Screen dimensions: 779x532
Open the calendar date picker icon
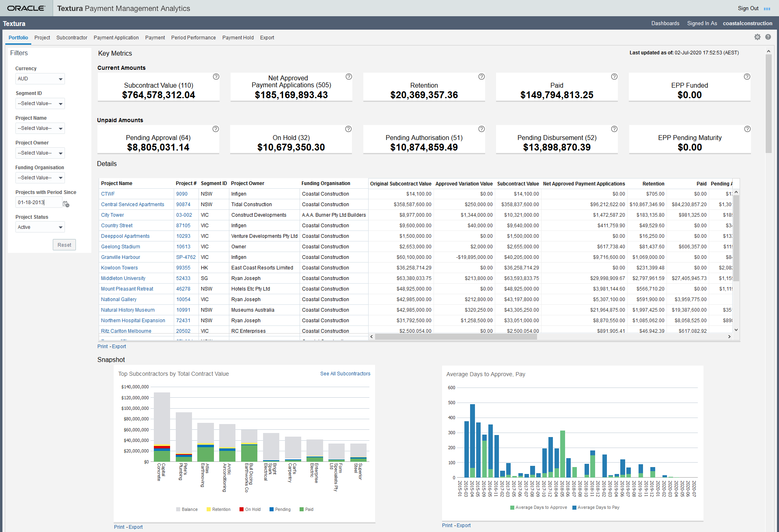[x=66, y=204]
